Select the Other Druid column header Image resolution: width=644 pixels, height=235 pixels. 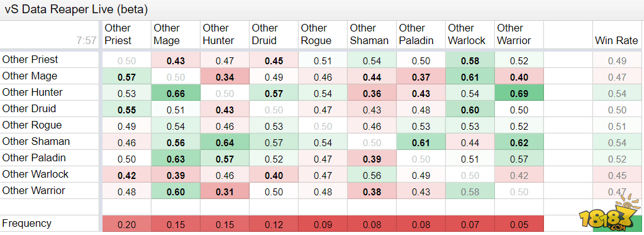point(274,35)
